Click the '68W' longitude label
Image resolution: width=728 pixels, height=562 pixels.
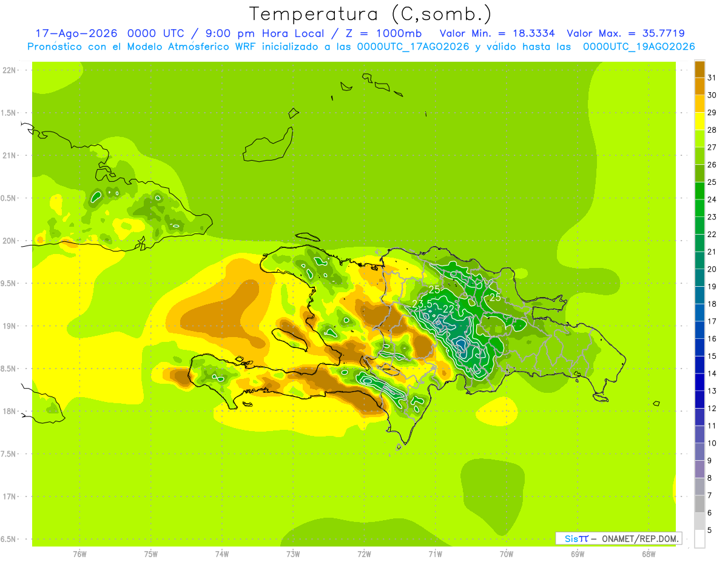click(x=649, y=554)
